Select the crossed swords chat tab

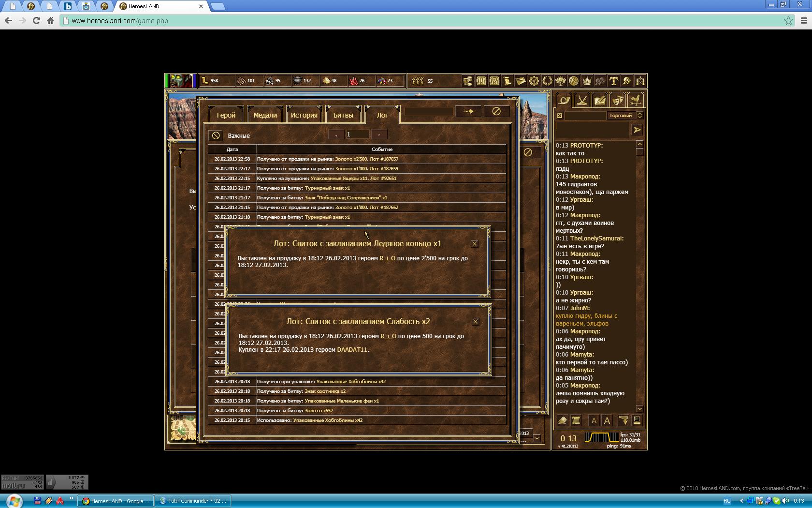click(582, 100)
